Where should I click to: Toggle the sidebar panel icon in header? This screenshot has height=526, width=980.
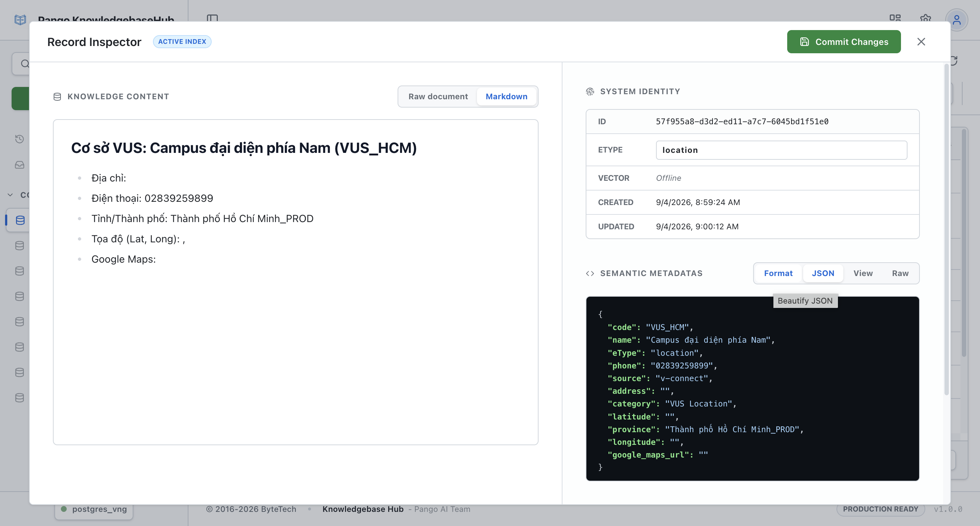tap(212, 18)
